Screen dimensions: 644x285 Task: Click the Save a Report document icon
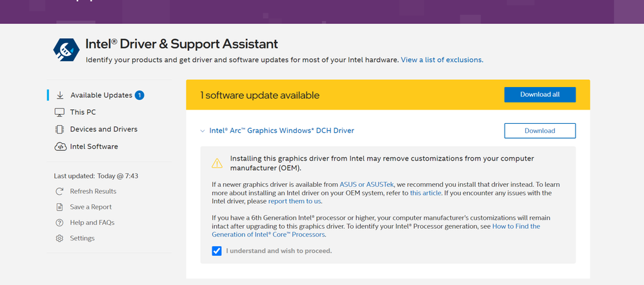(60, 207)
